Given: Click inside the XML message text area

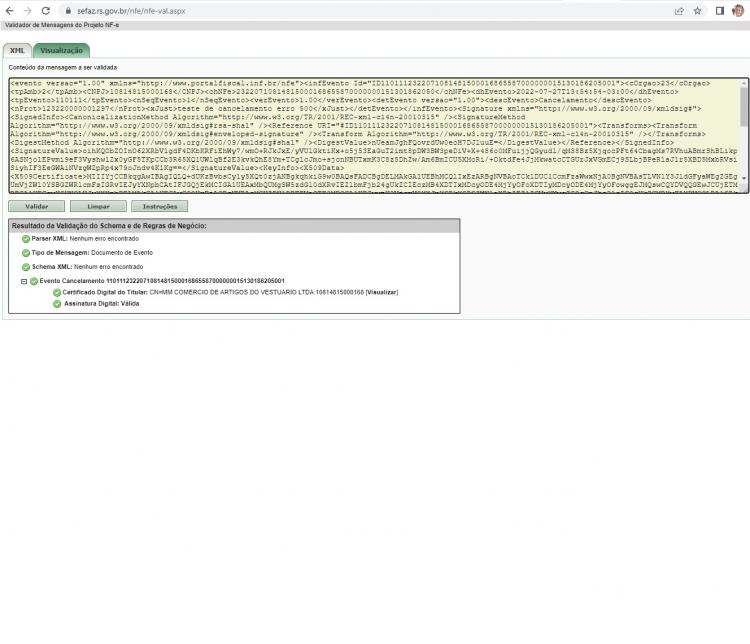Looking at the screenshot, I should (x=374, y=135).
